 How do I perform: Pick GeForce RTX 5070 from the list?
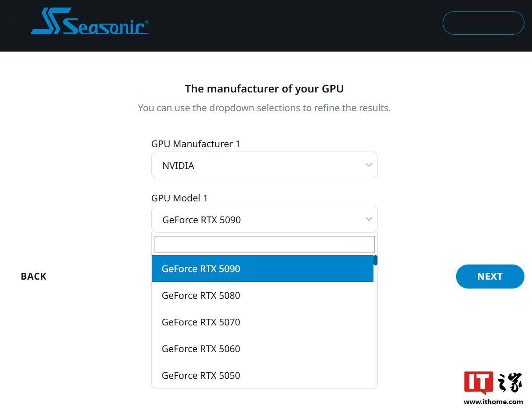tap(262, 322)
